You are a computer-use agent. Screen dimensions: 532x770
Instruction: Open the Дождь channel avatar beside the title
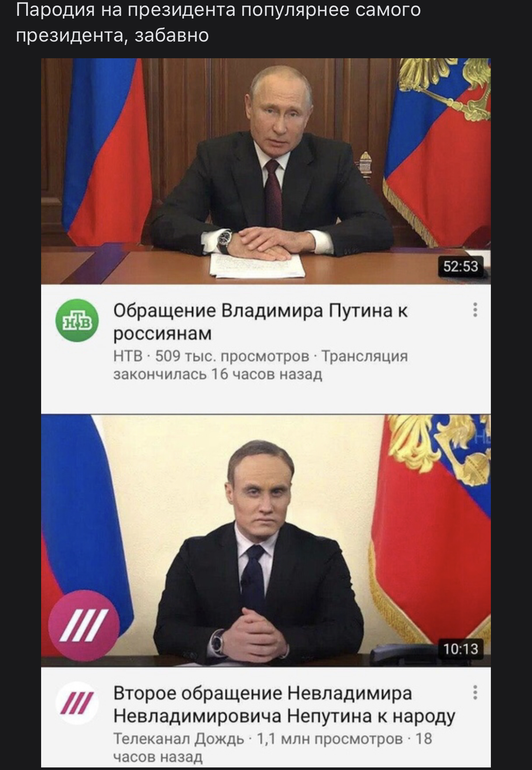(x=77, y=704)
